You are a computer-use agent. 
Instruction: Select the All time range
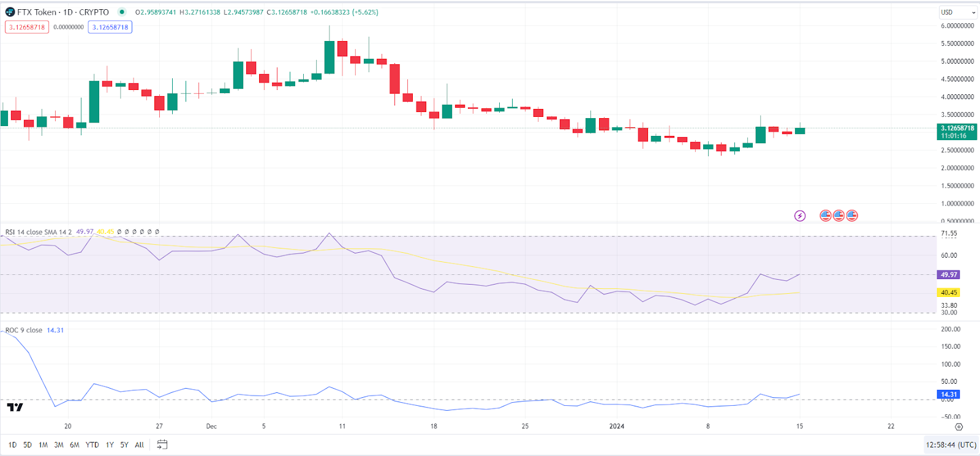[140, 445]
